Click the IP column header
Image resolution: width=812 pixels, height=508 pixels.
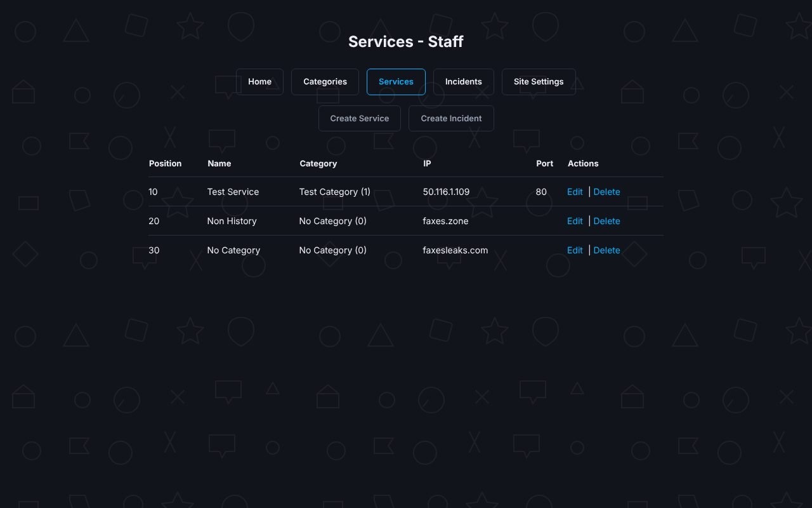[x=427, y=163]
